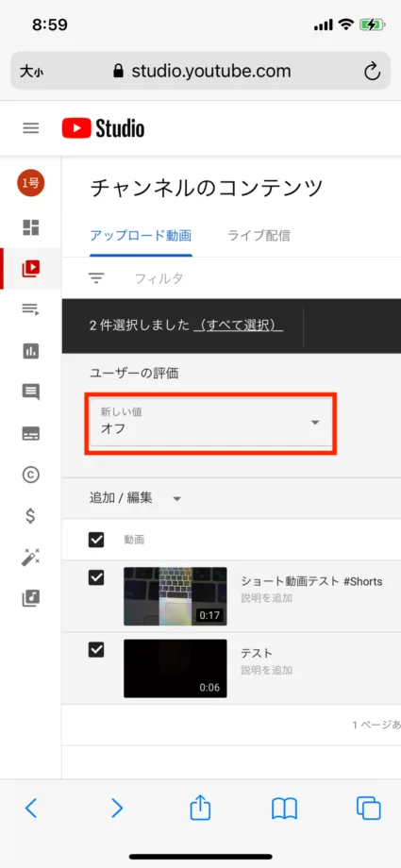Switch to ライブ配信 tab

[259, 236]
